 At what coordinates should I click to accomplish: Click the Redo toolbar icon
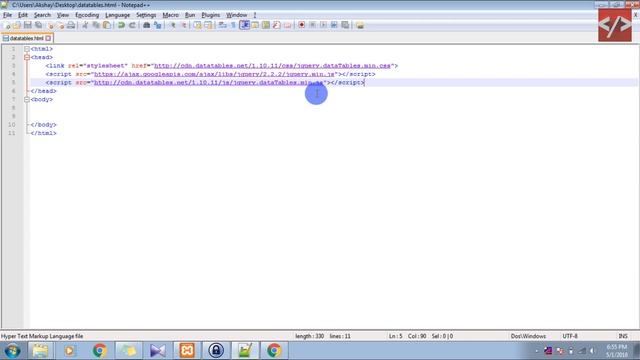coord(132,25)
